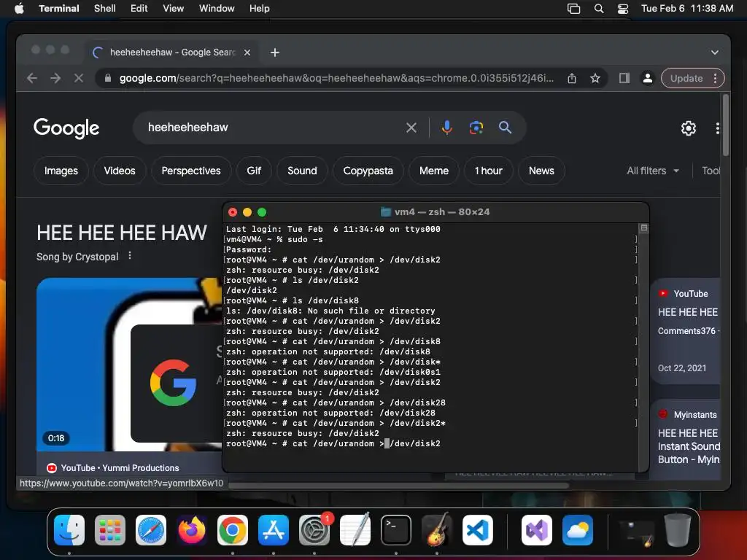The width and height of the screenshot is (747, 560).
Task: Close the heeheeheehaw browser tab
Action: pyautogui.click(x=247, y=52)
